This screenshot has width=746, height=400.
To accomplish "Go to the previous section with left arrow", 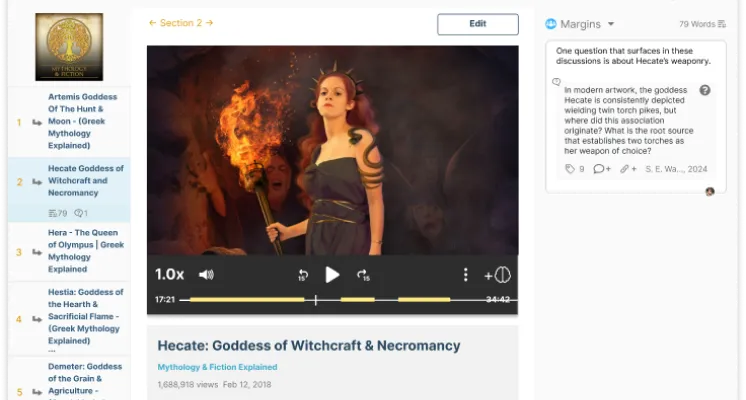I will pyautogui.click(x=152, y=23).
